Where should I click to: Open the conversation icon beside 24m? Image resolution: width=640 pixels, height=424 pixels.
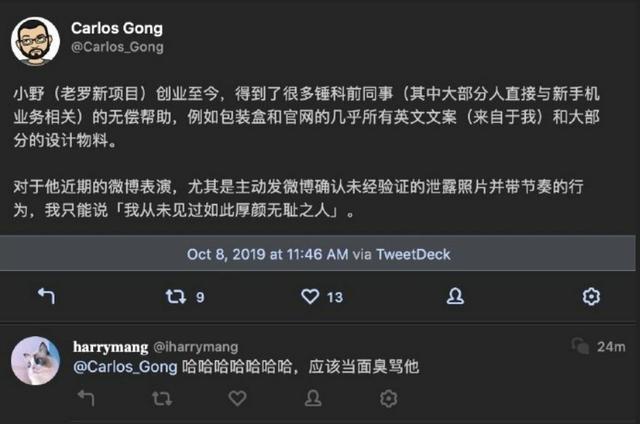pos(578,346)
